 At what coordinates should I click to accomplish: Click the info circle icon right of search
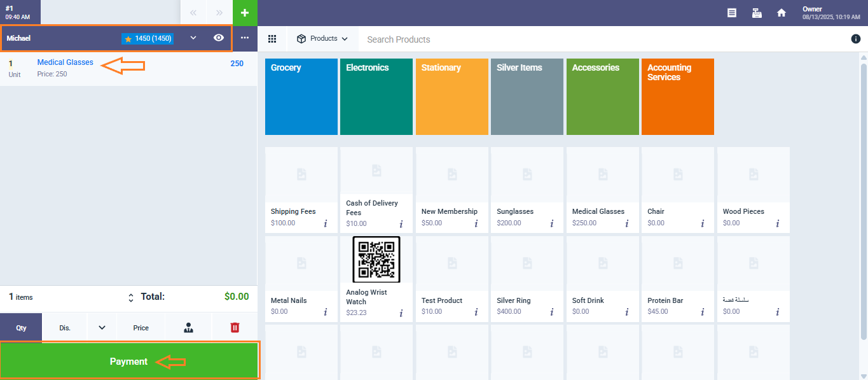click(x=855, y=39)
